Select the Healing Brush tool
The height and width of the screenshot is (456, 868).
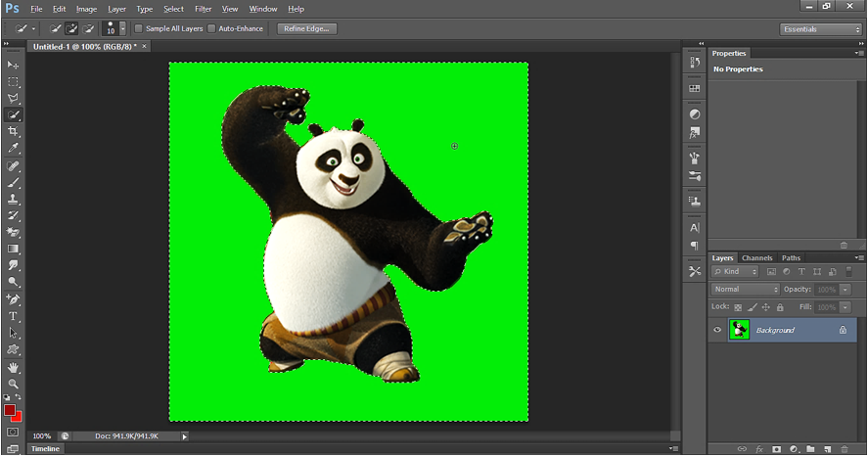click(x=13, y=166)
